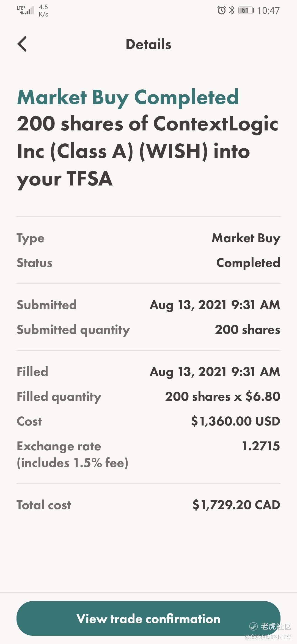Select the Type Market Buy row
This screenshot has height=644, width=297.
point(148,238)
